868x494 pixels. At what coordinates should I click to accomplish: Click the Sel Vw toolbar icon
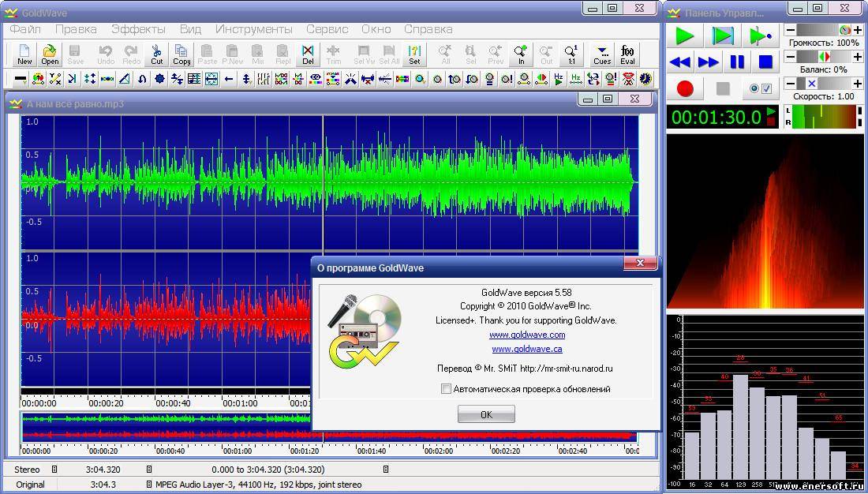(x=364, y=54)
